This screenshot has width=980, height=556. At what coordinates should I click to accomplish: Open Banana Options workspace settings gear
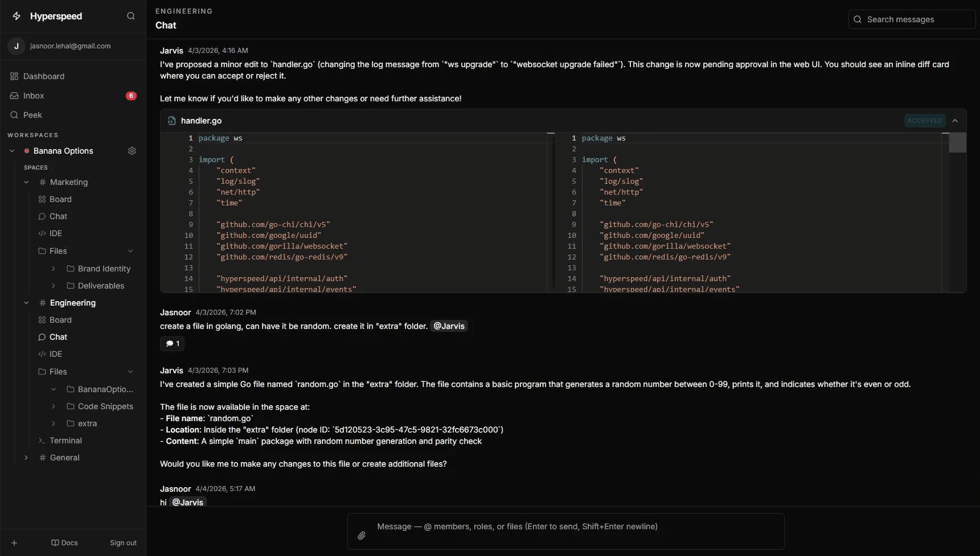coord(132,151)
